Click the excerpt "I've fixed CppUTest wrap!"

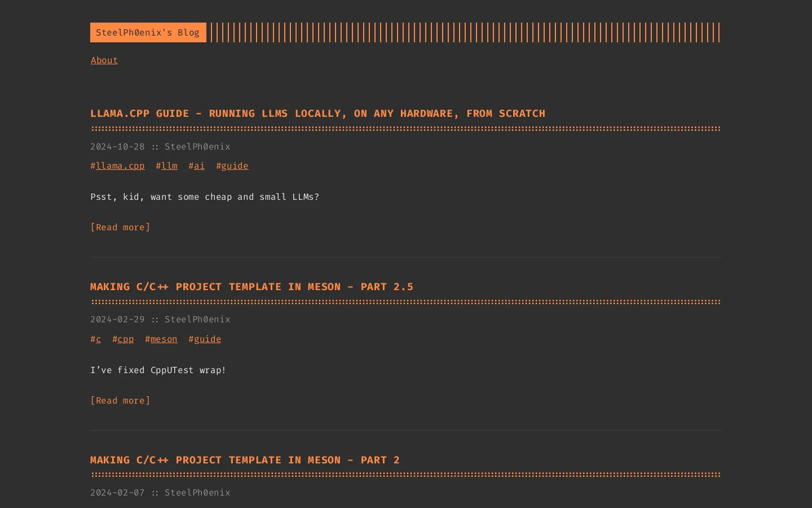tap(158, 370)
